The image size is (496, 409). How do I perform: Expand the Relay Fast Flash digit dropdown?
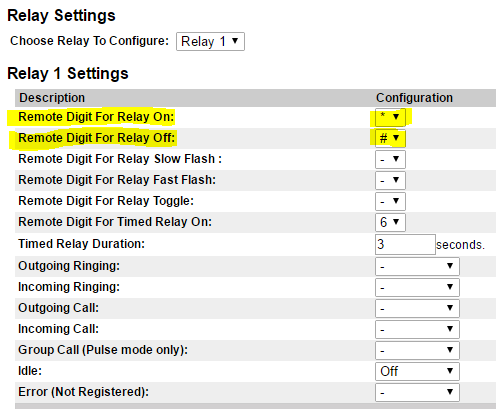[x=390, y=180]
